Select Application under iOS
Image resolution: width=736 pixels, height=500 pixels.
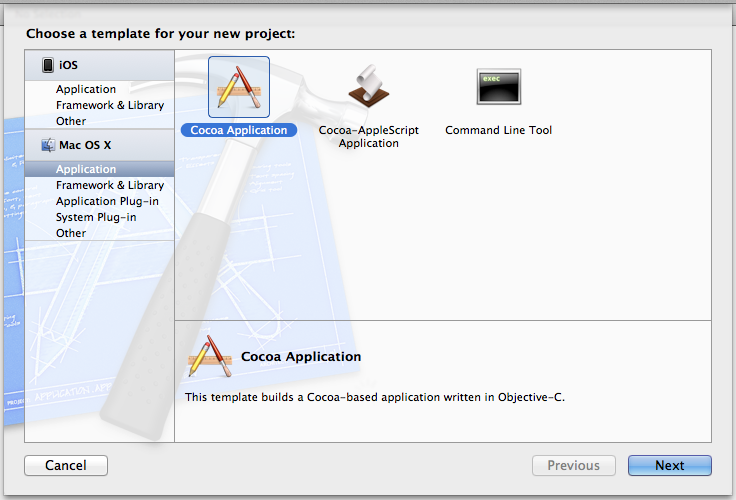pyautogui.click(x=86, y=89)
